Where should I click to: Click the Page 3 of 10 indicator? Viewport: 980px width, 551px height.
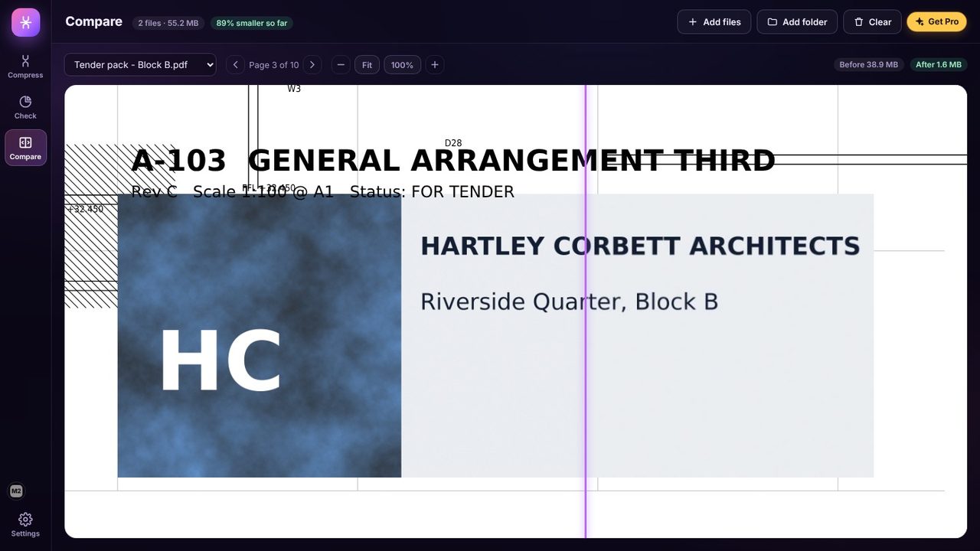coord(274,65)
